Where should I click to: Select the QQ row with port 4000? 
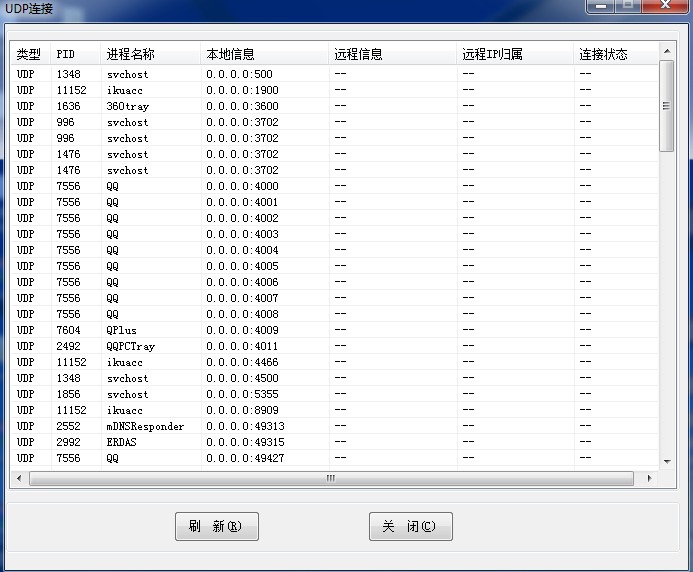pyautogui.click(x=335, y=186)
